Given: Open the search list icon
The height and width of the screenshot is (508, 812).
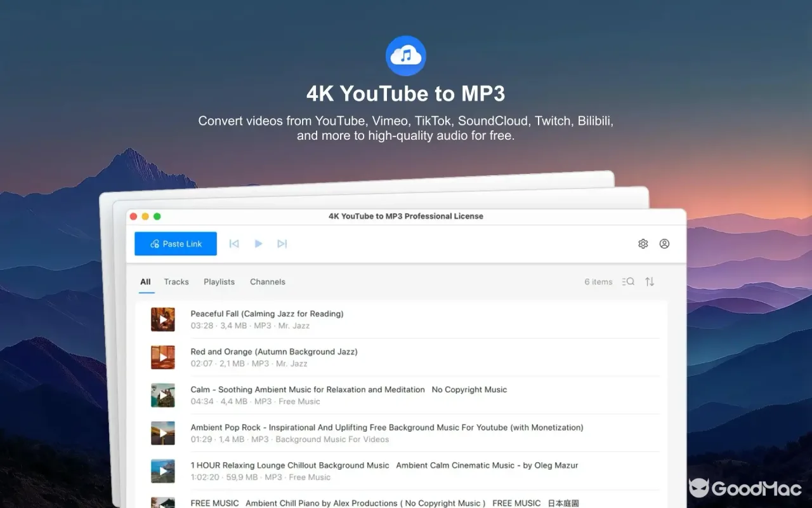Looking at the screenshot, I should coord(628,282).
